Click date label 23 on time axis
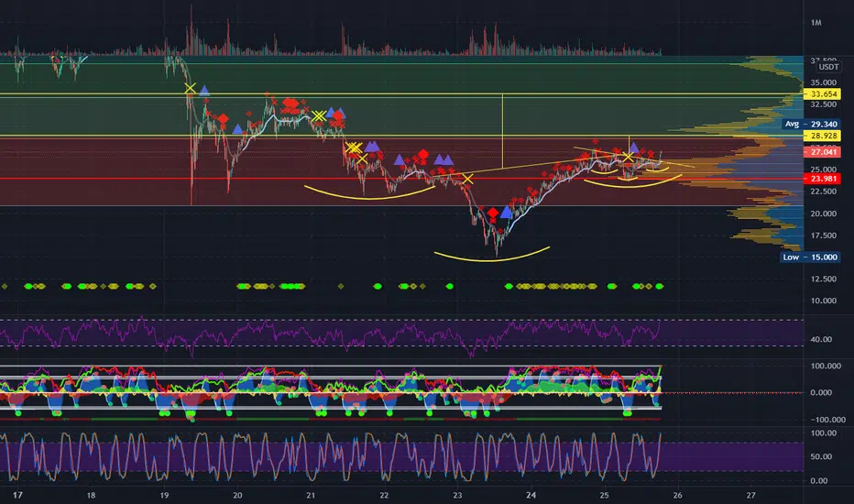Image resolution: width=854 pixels, height=504 pixels. point(457,495)
